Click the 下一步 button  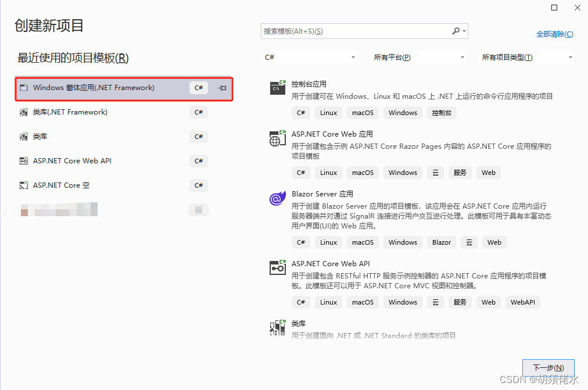pos(548,367)
